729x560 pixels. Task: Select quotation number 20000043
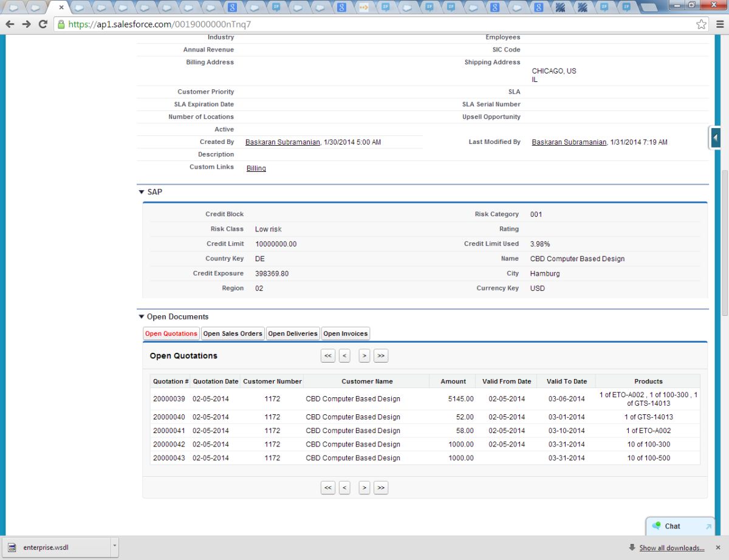pos(169,458)
